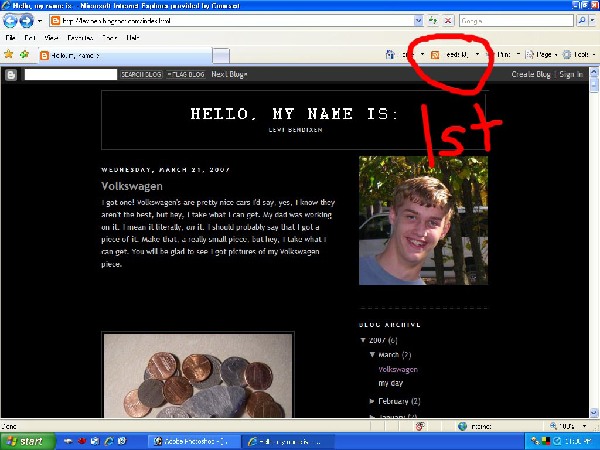Click the Sign In link
600x450 pixels.
point(571,75)
